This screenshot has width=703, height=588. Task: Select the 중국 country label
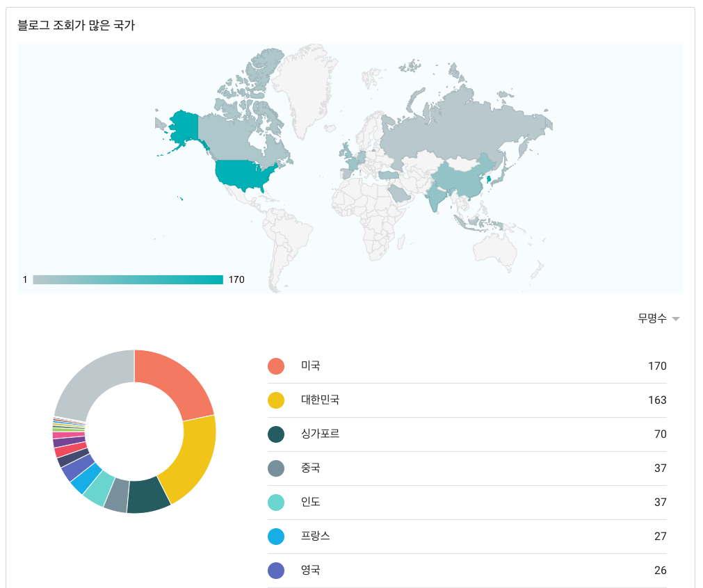[310, 468]
